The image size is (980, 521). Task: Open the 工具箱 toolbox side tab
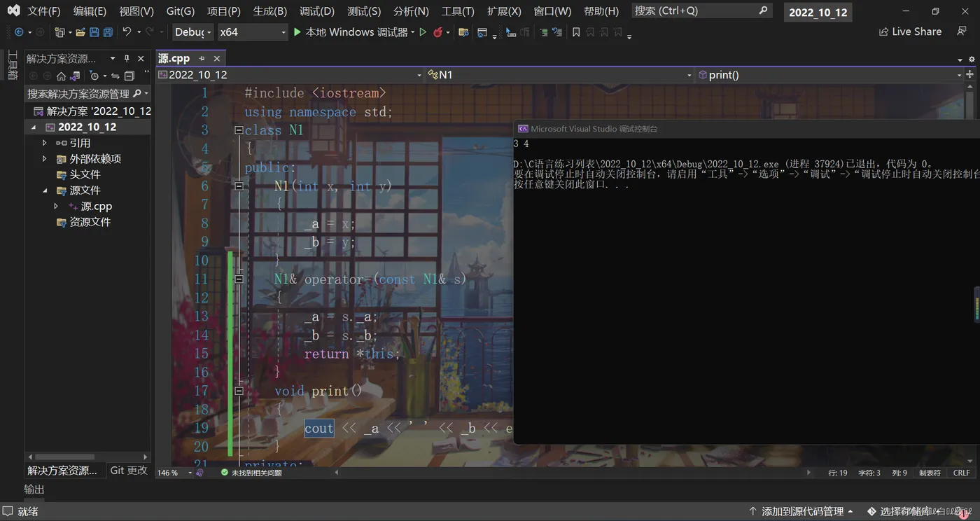pos(12,65)
